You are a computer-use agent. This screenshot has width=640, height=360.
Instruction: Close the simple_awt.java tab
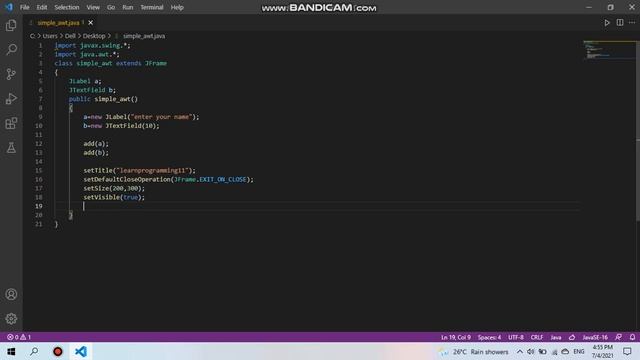(91, 23)
